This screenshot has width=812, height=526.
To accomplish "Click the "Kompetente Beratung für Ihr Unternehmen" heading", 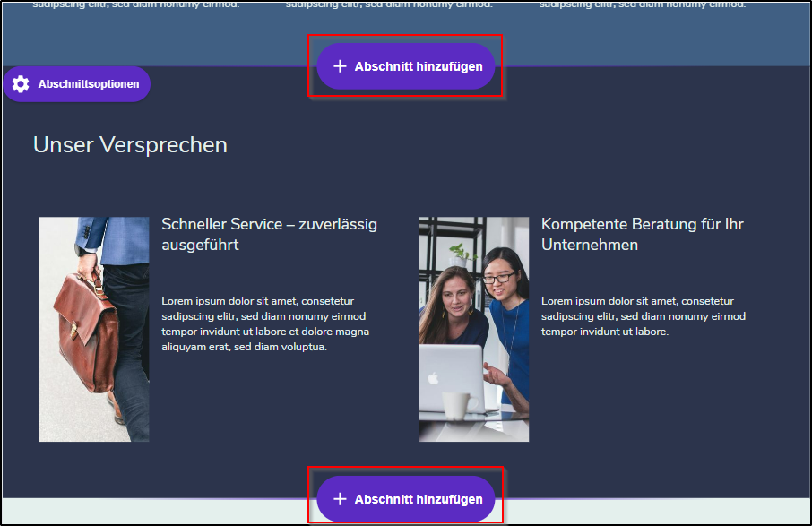I will pos(642,234).
